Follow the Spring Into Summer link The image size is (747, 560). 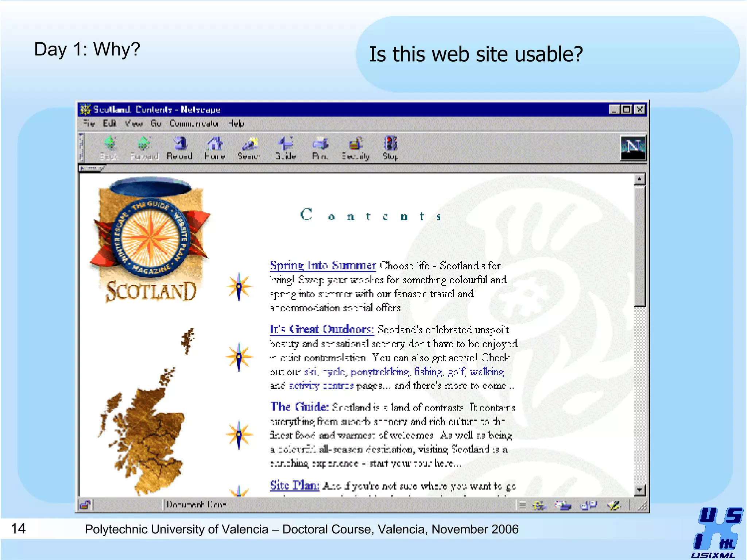[322, 265]
